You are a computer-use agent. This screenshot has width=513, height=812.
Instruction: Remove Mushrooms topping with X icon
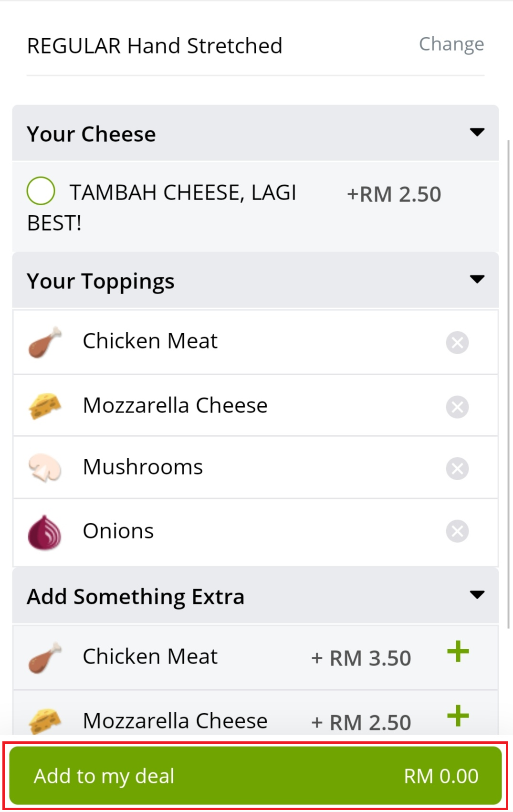tap(457, 468)
